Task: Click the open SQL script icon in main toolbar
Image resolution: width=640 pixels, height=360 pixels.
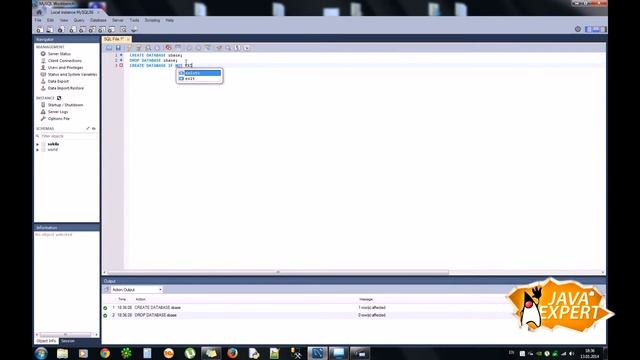Action: (x=50, y=29)
